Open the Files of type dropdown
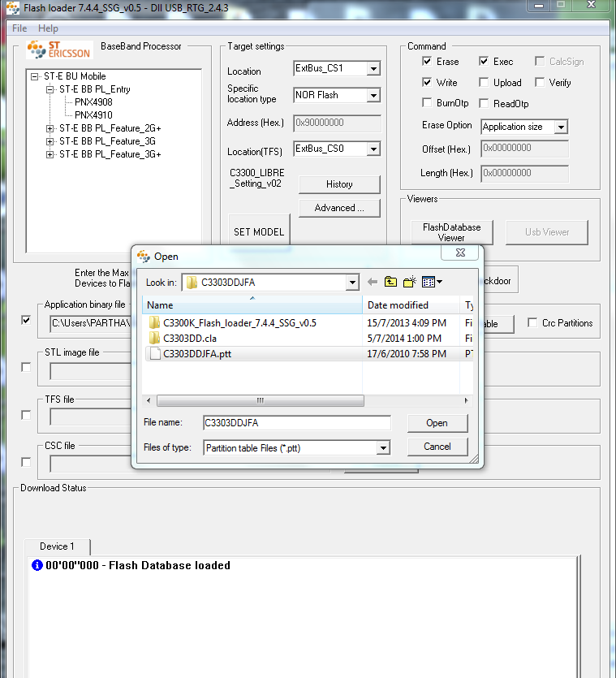 tap(383, 448)
